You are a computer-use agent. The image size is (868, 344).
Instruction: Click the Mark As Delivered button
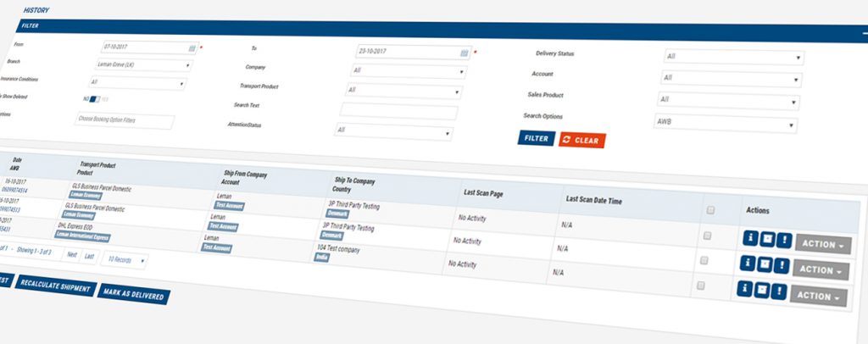pyautogui.click(x=133, y=293)
